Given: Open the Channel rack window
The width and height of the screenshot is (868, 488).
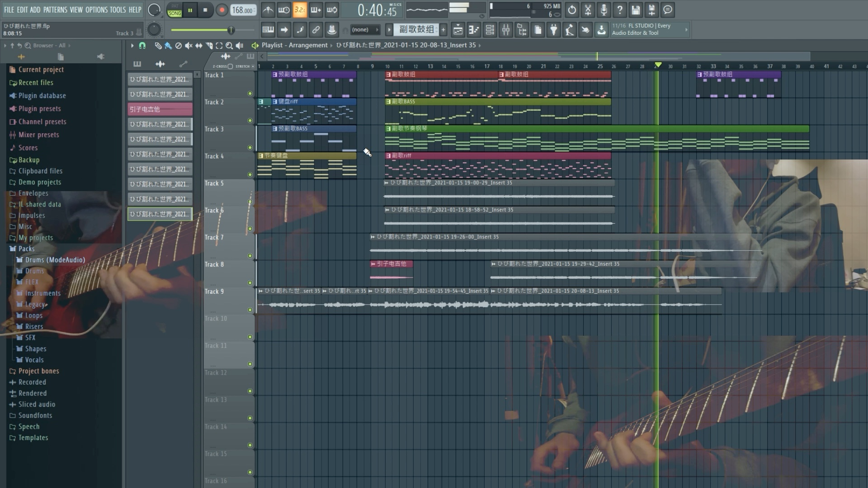Looking at the screenshot, I should click(x=490, y=30).
